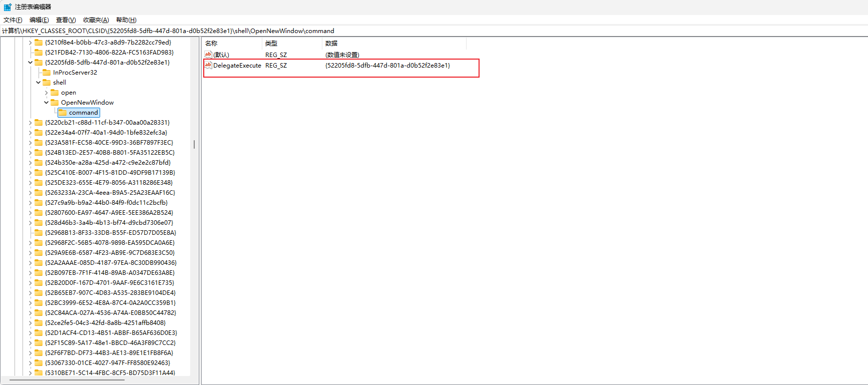Click the folder icon of {52B097EB-7F1F-414B-89AB-A0347DE63A8E}
The width and height of the screenshot is (868, 385).
[x=39, y=273]
